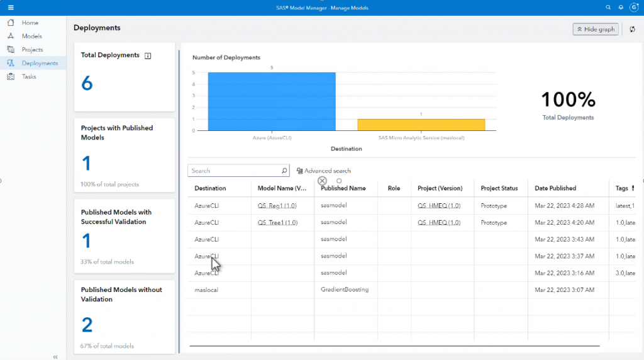Sort by Date Published column header
The height and width of the screenshot is (360, 644).
coord(555,188)
